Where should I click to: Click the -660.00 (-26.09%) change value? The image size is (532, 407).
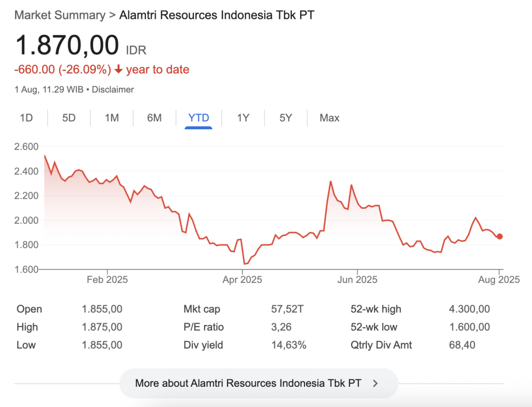pos(63,70)
